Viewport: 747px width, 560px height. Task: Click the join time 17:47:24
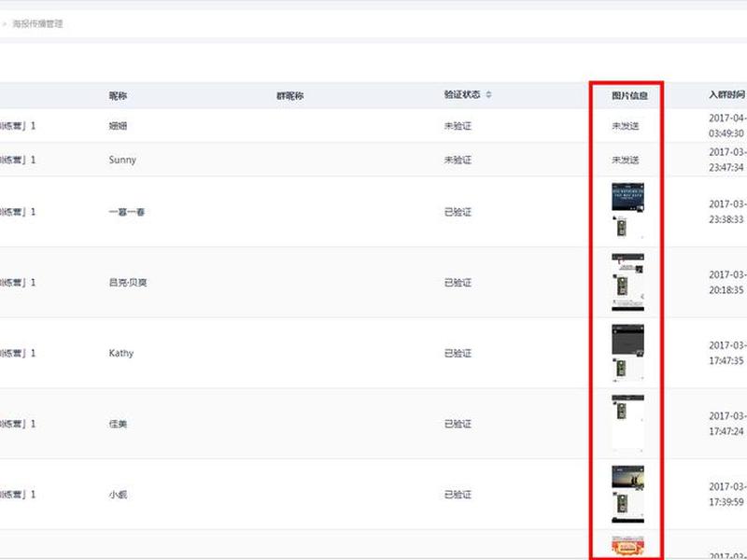(726, 431)
